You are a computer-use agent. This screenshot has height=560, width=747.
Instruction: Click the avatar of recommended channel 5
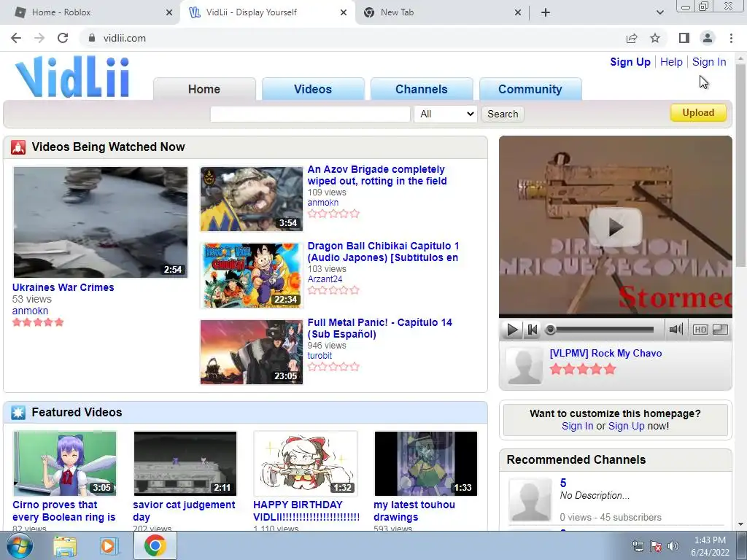point(530,499)
